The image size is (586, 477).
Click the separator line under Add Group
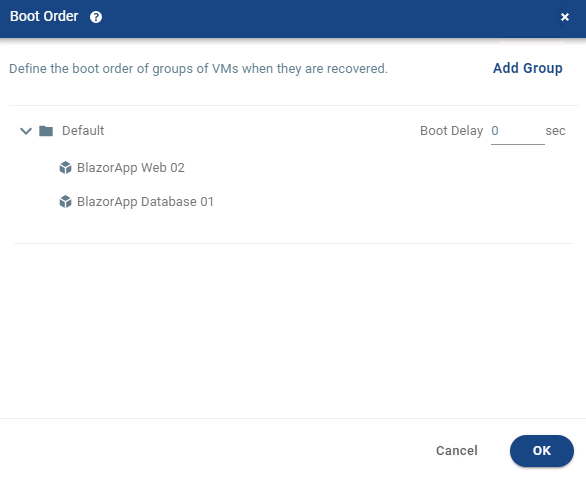tap(294, 105)
